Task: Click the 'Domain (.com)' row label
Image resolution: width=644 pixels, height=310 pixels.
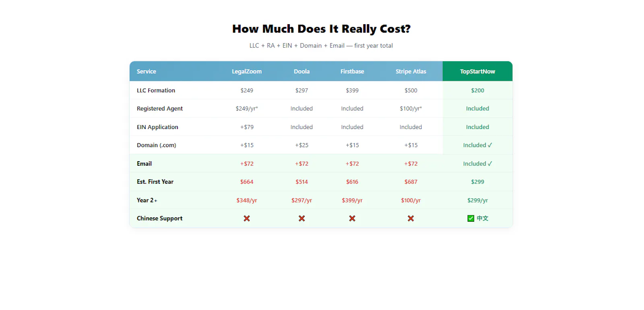Action: [x=156, y=145]
